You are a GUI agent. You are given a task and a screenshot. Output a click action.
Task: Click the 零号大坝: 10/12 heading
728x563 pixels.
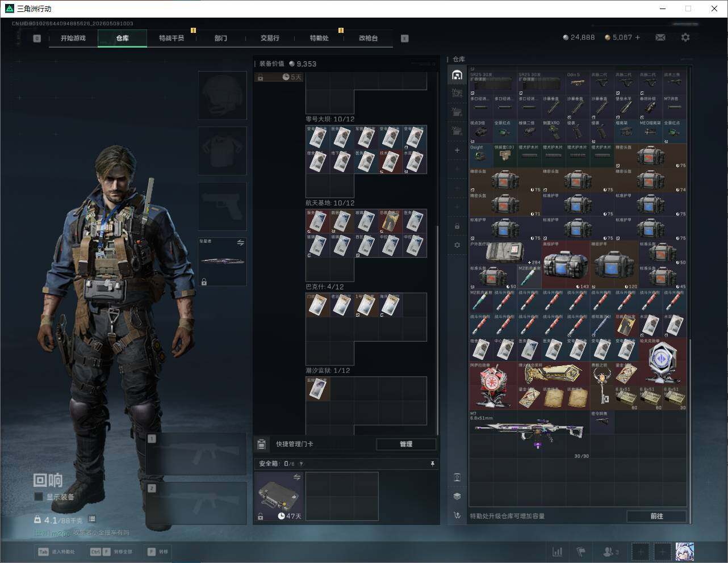coord(330,119)
